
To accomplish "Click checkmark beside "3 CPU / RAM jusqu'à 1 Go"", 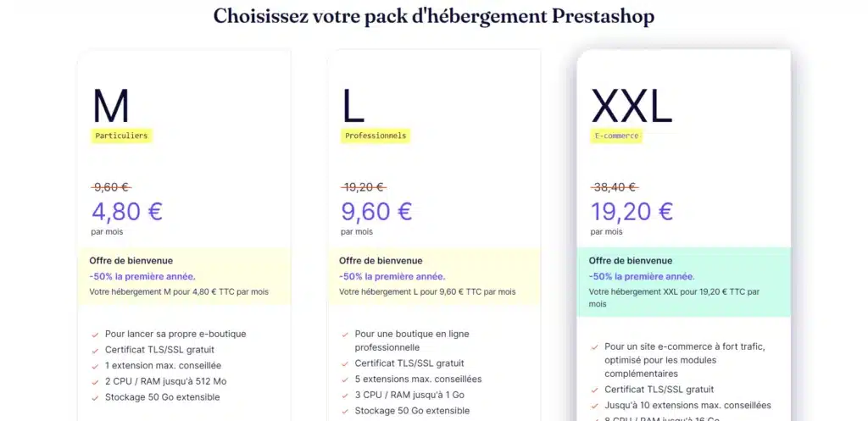I will tap(345, 396).
